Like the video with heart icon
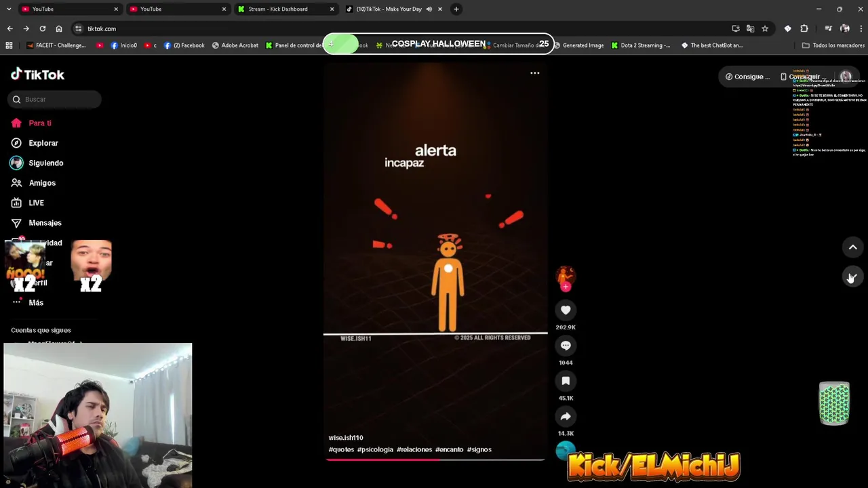The image size is (868, 488). tap(566, 310)
